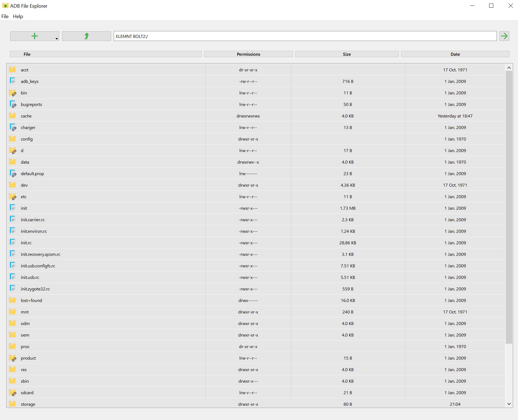Select the etc symlink folder icon
This screenshot has height=420, width=518.
point(13,197)
